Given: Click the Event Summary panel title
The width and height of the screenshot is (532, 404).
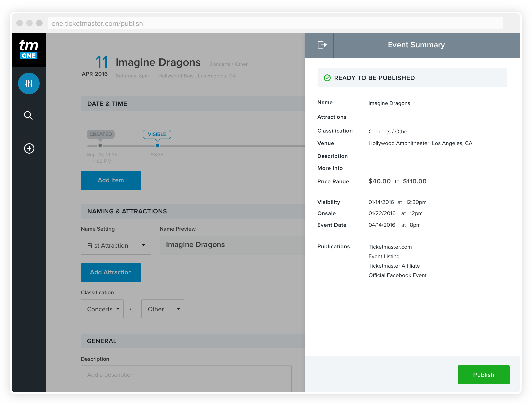Looking at the screenshot, I should 416,45.
